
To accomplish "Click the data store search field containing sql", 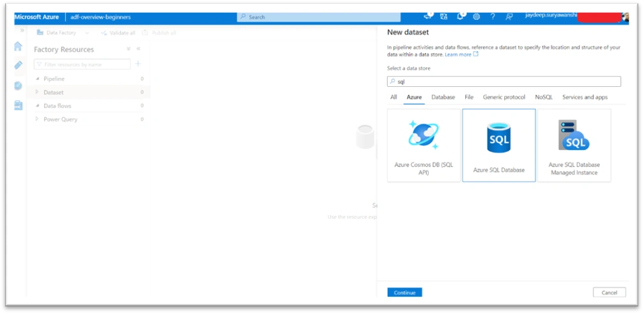I will coord(504,82).
